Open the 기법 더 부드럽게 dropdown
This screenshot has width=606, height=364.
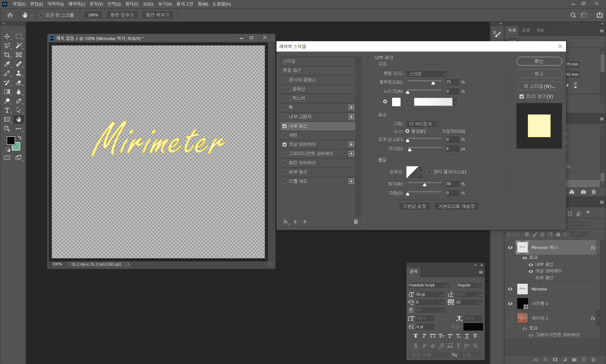[x=423, y=124]
